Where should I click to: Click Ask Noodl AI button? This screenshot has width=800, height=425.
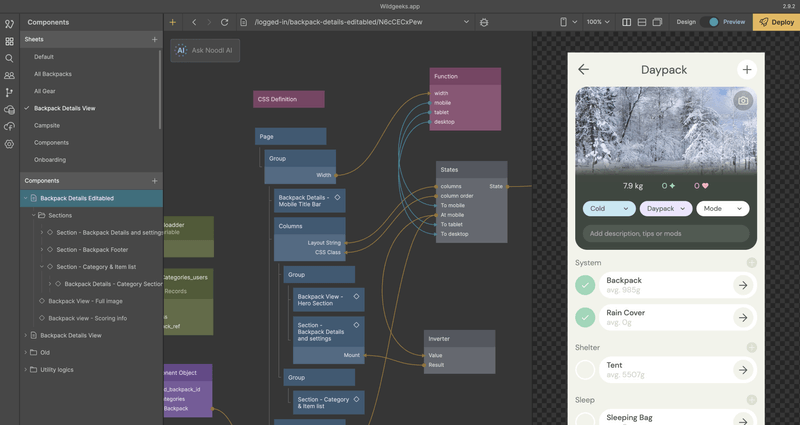(x=205, y=51)
